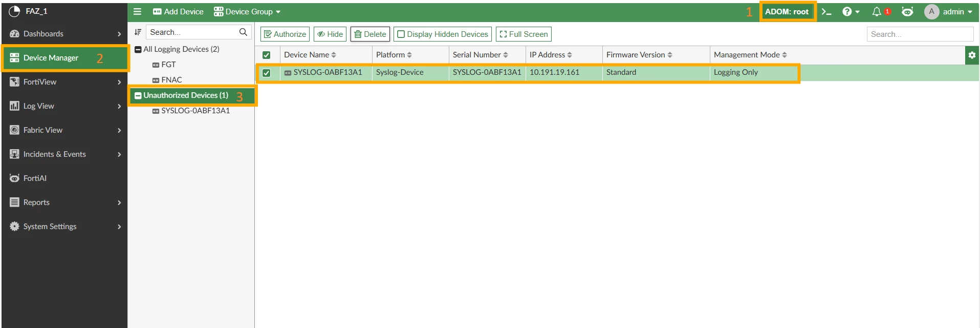Open the CLI console icon

tap(826, 11)
